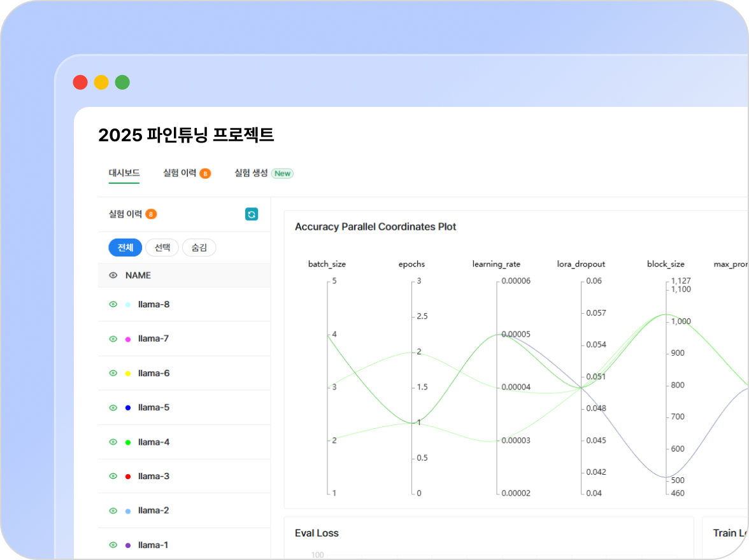
Task: Click the red color dot for llama-3
Action: [x=128, y=477]
